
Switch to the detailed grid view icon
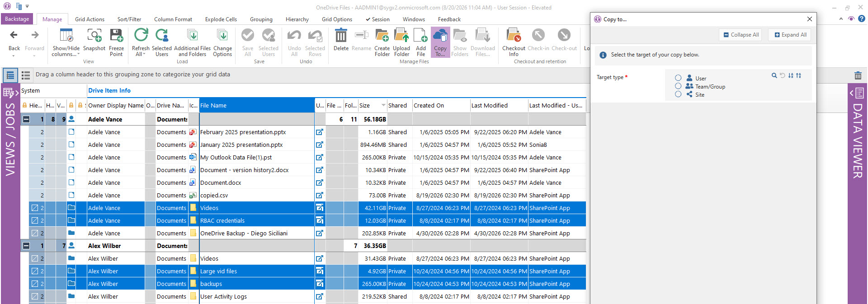tap(10, 75)
